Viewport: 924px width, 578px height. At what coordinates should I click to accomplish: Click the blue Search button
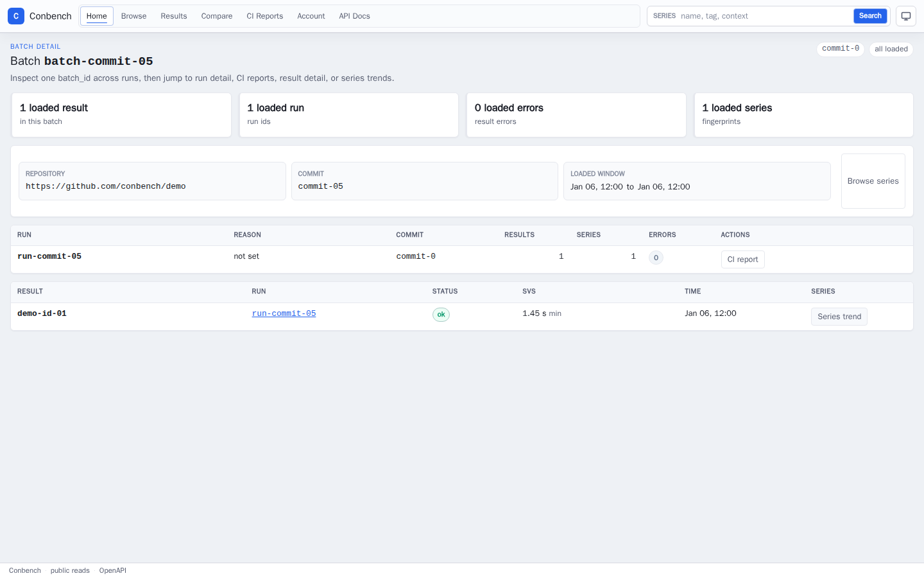point(870,16)
